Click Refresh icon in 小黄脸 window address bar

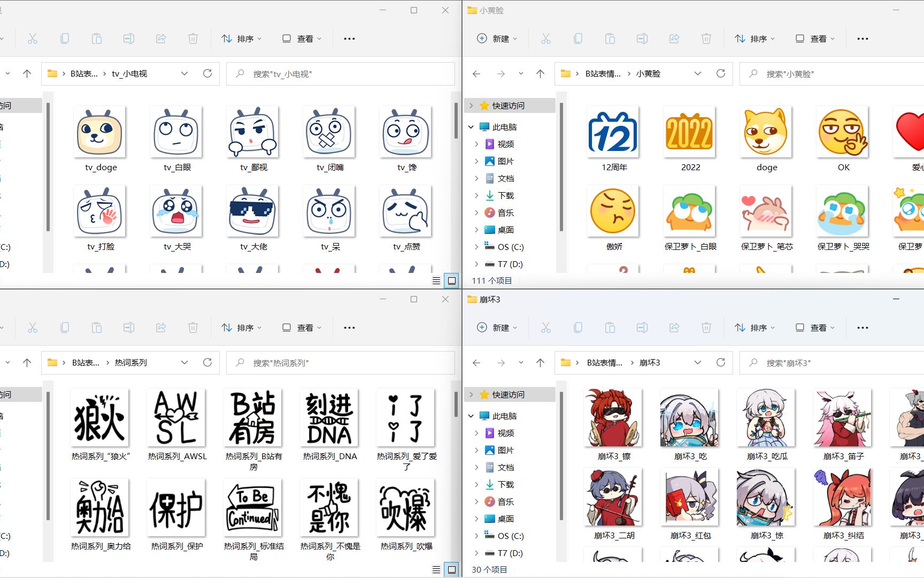point(721,73)
